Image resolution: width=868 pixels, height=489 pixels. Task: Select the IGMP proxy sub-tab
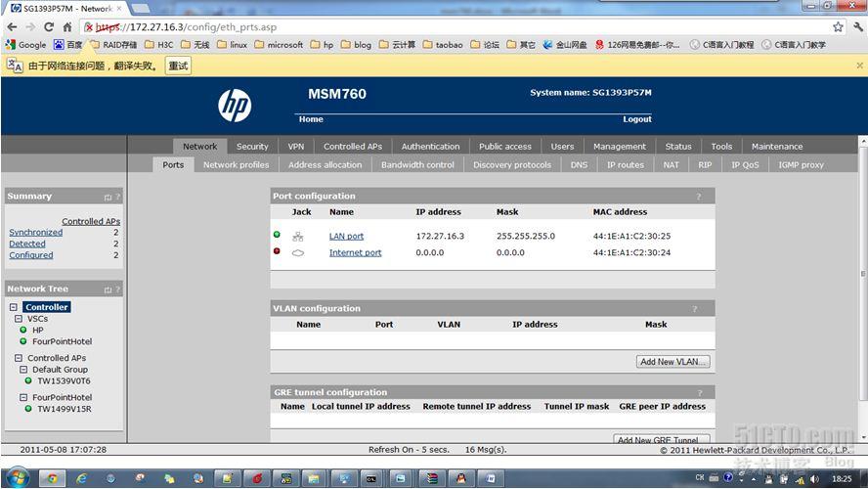[x=801, y=164]
